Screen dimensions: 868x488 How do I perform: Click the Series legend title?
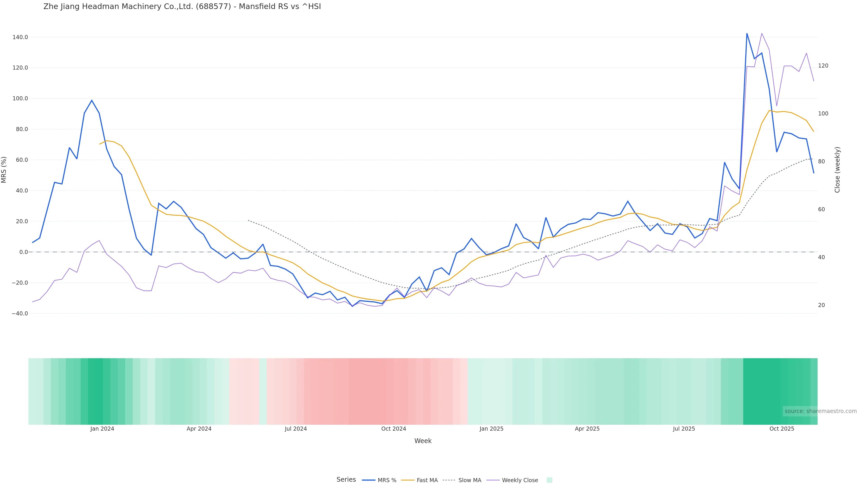pos(346,480)
